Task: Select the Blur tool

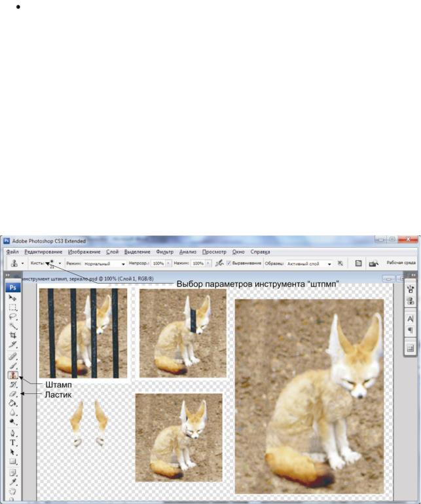Action: tap(12, 412)
